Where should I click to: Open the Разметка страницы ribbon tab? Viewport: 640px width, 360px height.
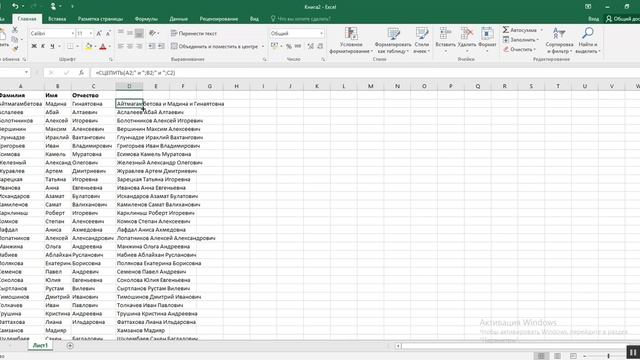tap(100, 19)
